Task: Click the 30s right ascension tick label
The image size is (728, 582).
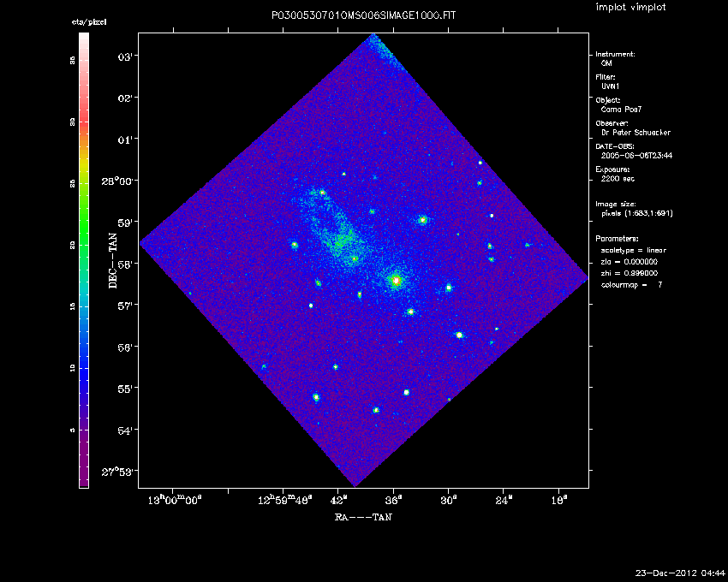Action: click(x=449, y=501)
